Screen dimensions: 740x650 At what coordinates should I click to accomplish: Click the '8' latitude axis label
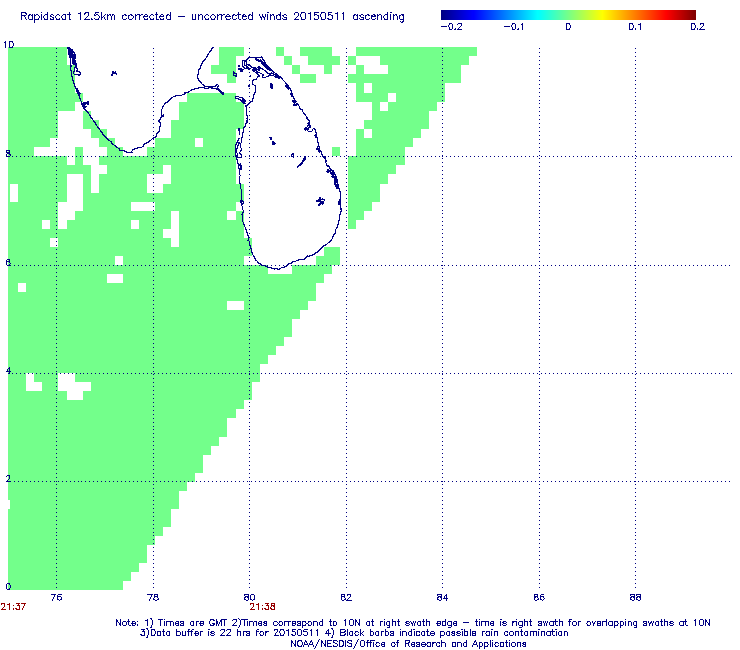point(8,153)
